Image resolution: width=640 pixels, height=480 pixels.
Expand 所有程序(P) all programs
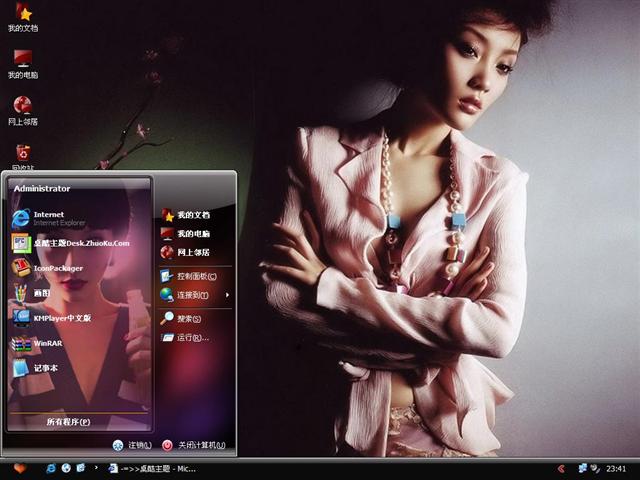68,422
